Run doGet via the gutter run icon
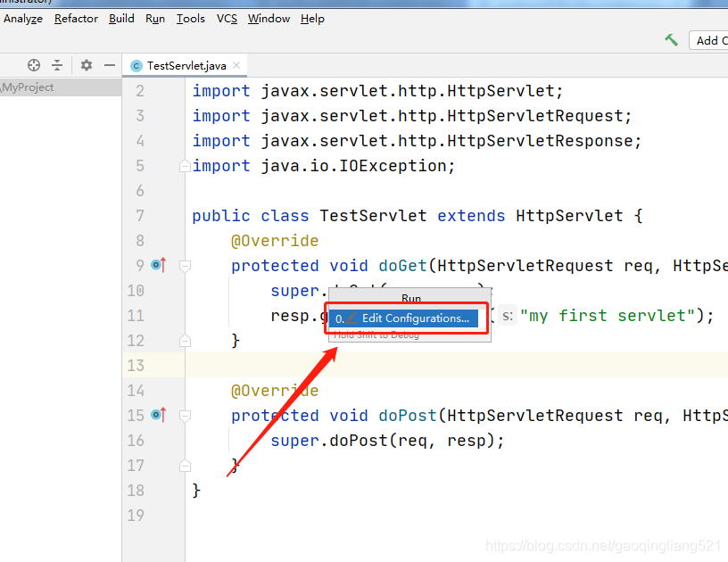Viewport: 728px width, 562px height. coord(153,265)
